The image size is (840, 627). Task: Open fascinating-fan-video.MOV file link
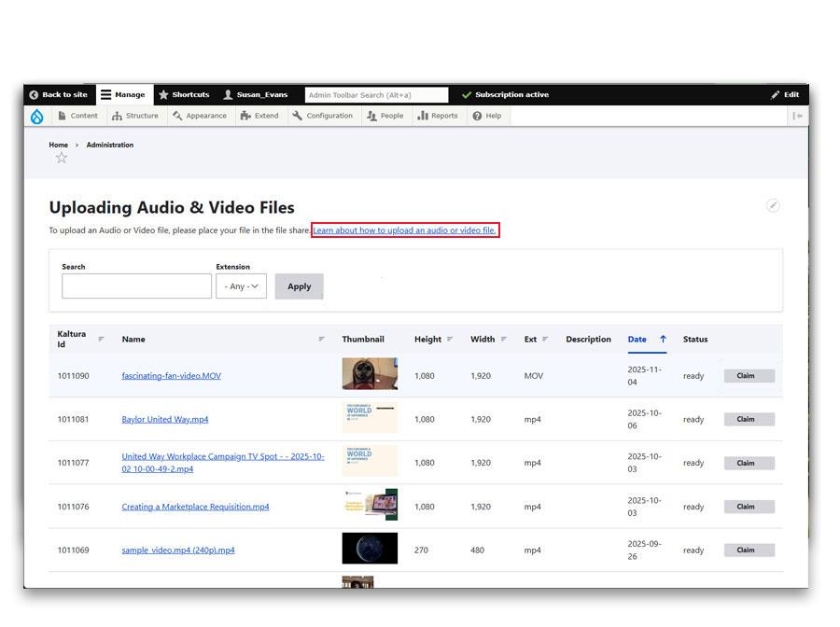pos(172,376)
